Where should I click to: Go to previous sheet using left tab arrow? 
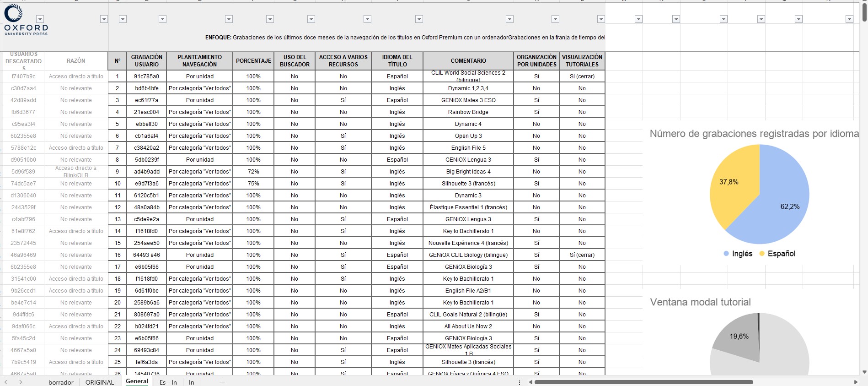(6, 382)
